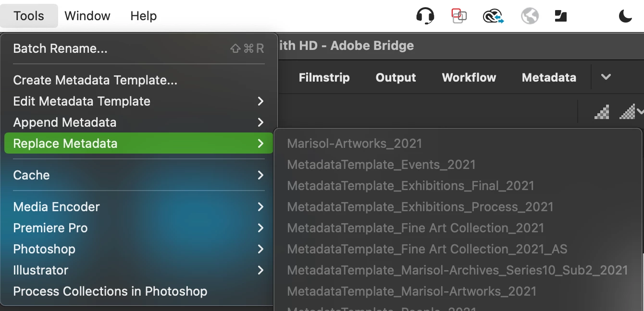Choose Batch Rename from Tools menu
This screenshot has width=644, height=311.
(x=138, y=48)
